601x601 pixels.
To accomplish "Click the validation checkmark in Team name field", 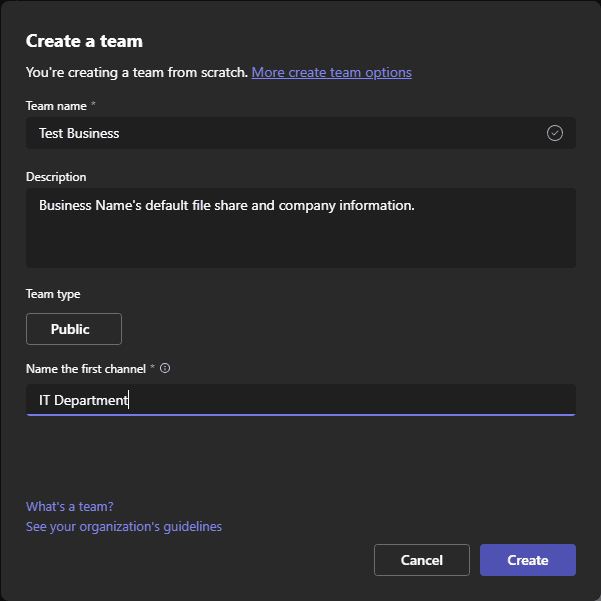I will [555, 133].
